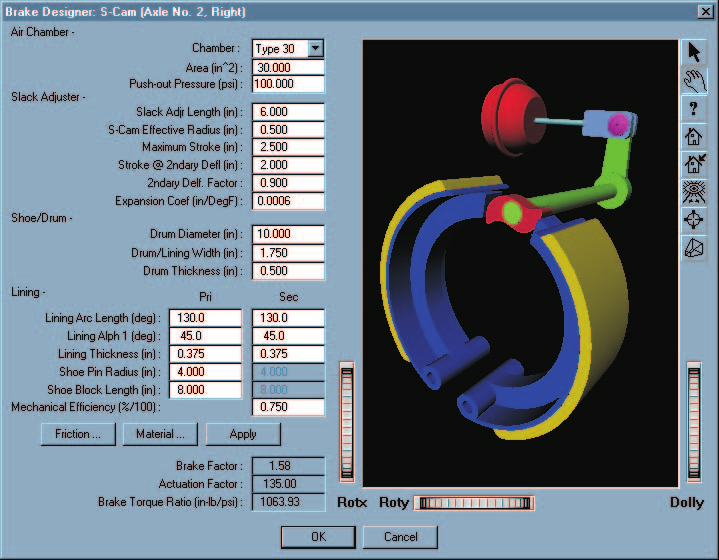Edit Stroke @ 2ndary Defl field
This screenshot has height=560, width=719.
[x=288, y=165]
